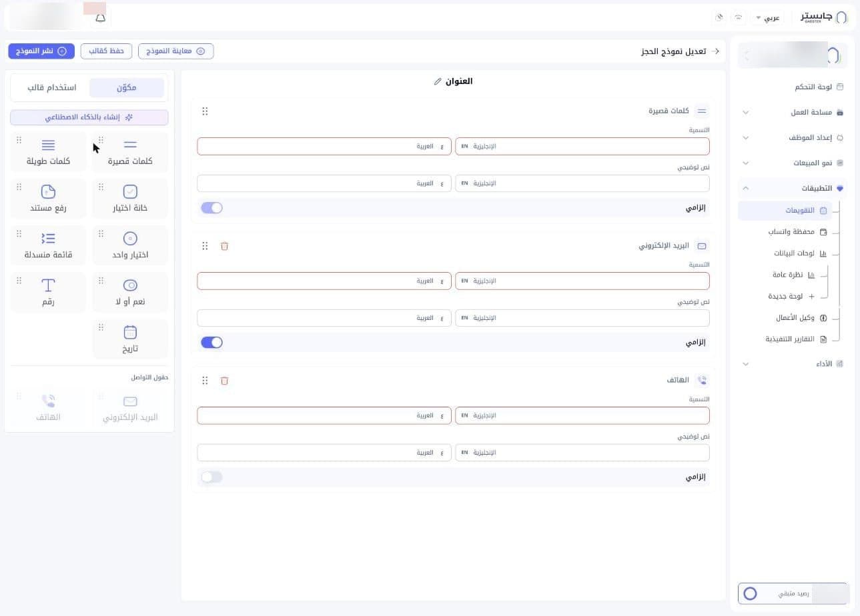Screen dimensions: 860x616
Task: Open محفظة واتساب in the sidebar
Action: pos(797,232)
